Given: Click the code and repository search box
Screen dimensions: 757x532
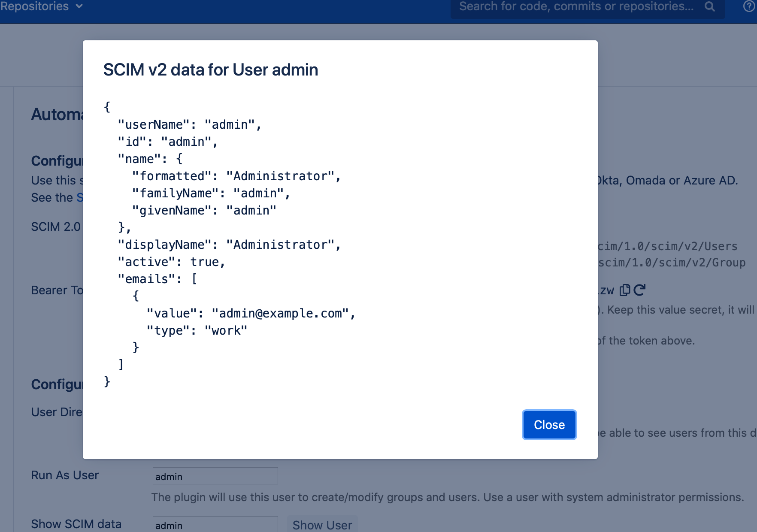Looking at the screenshot, I should 576,6.
